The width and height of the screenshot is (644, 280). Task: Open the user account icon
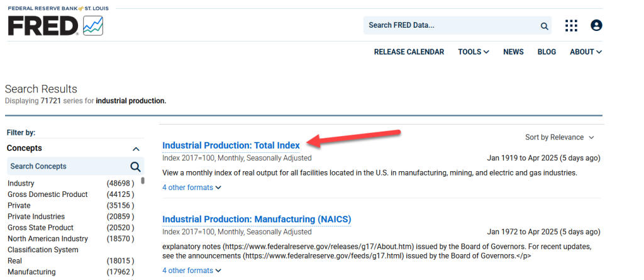pyautogui.click(x=596, y=26)
